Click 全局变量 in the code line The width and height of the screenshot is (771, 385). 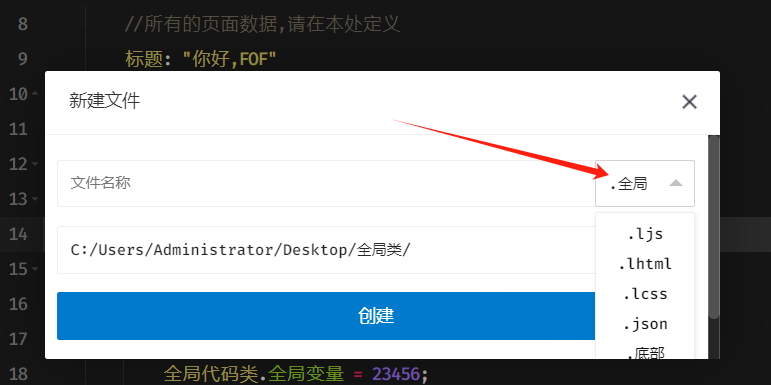pos(305,374)
